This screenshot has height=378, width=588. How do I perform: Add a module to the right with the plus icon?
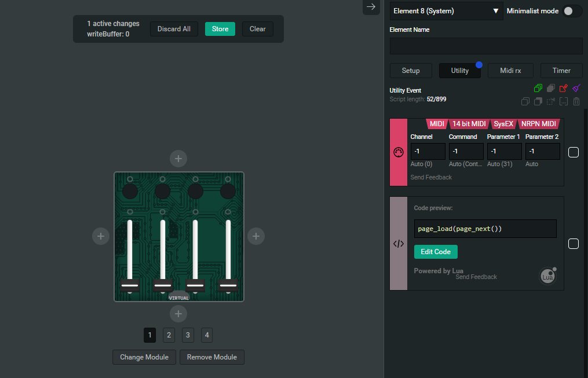(256, 236)
